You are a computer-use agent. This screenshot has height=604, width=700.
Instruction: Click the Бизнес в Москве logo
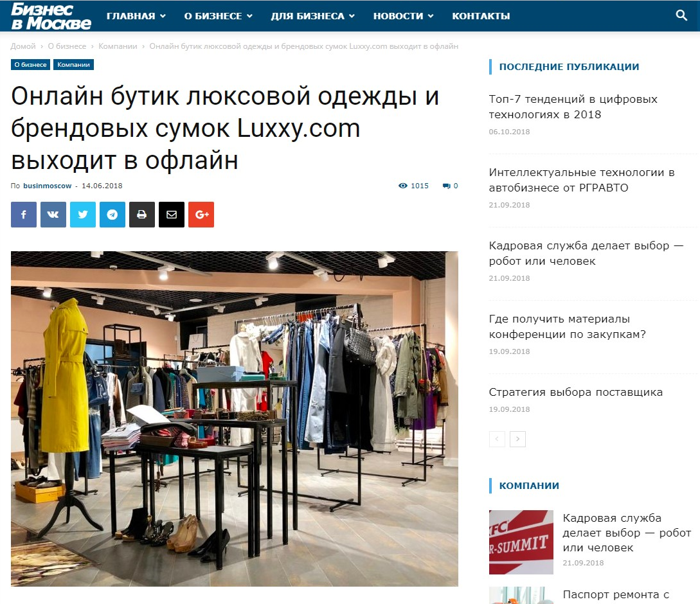click(x=51, y=16)
